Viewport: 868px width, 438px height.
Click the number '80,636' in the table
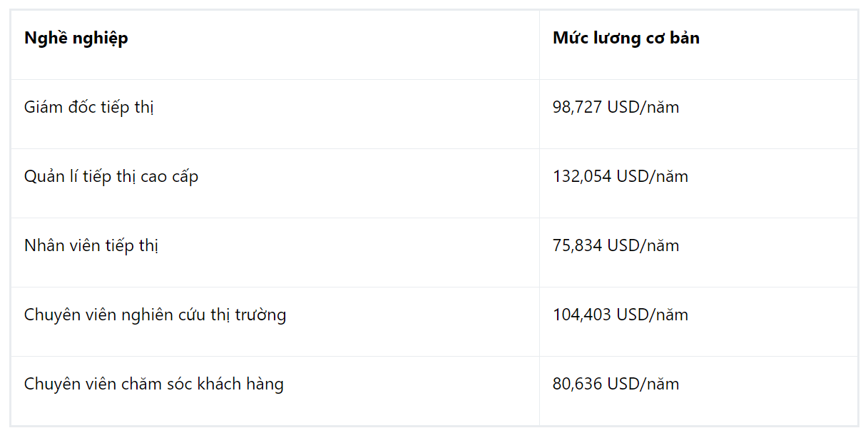pos(578,384)
